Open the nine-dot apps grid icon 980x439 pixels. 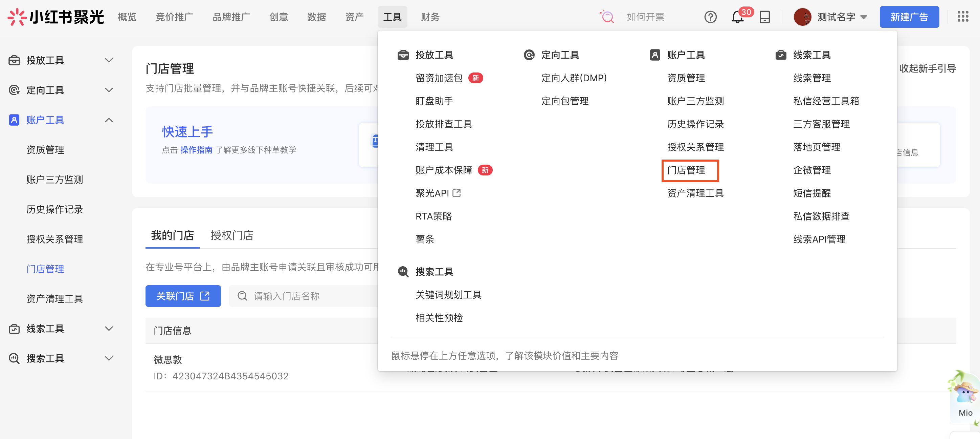point(962,16)
